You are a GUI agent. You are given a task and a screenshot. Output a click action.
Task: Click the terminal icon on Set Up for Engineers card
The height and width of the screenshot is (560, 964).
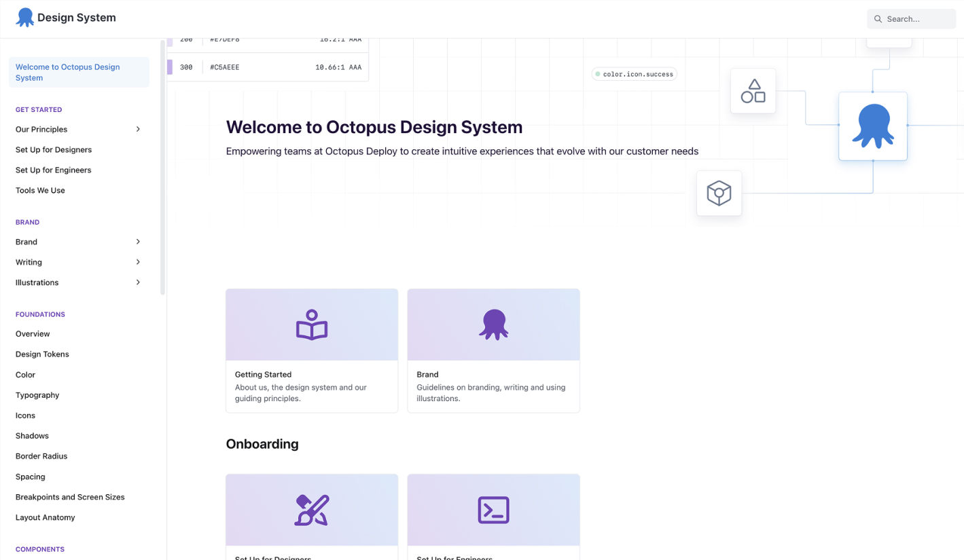pos(493,509)
